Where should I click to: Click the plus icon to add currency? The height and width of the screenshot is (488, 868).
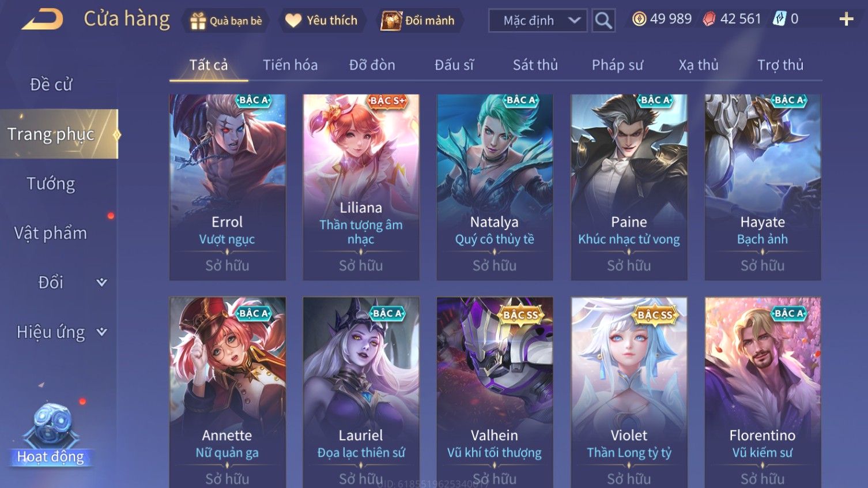coord(846,19)
